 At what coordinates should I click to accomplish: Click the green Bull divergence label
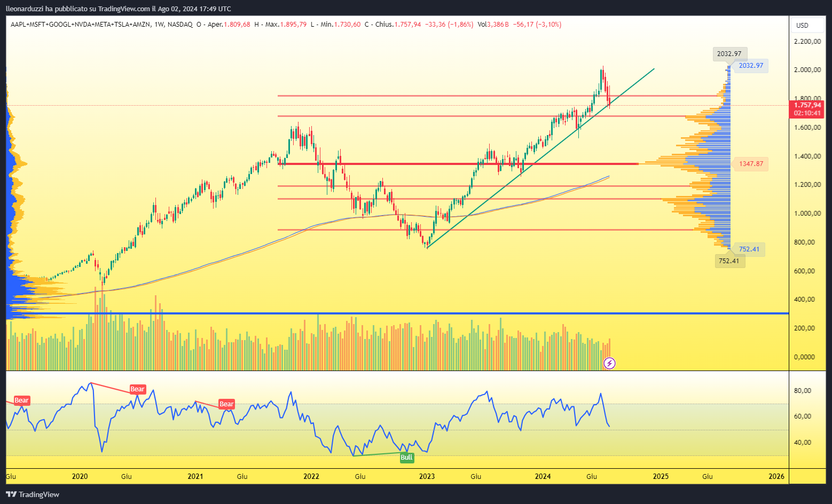pyautogui.click(x=406, y=458)
